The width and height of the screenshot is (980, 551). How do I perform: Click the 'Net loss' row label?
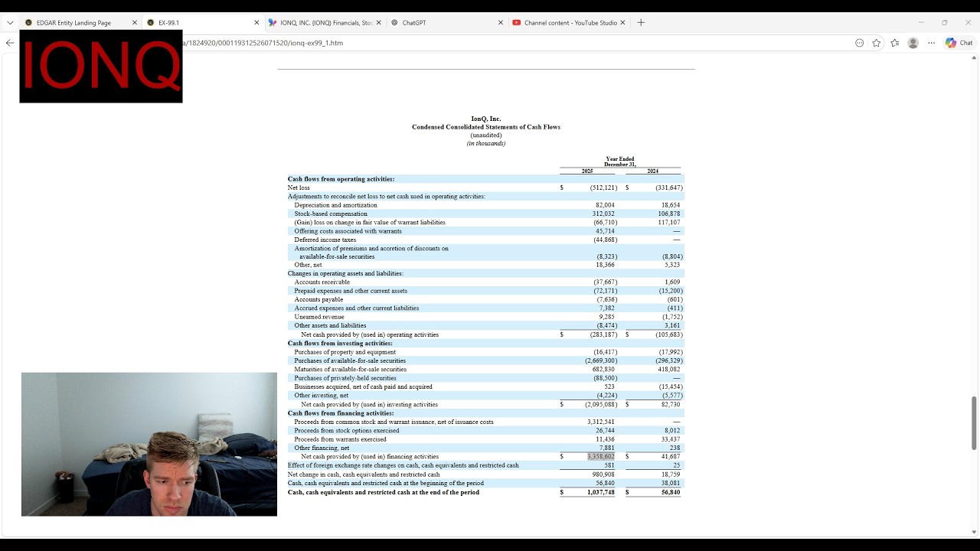click(x=299, y=187)
